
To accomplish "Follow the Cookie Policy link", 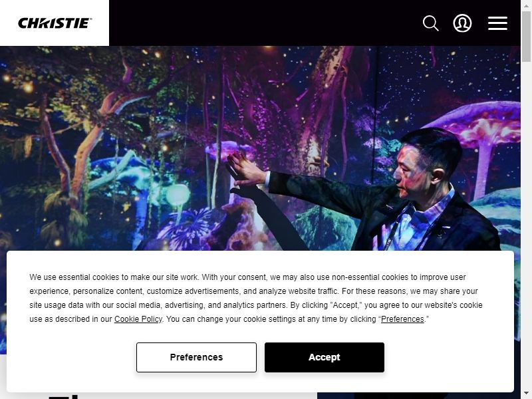I will (x=138, y=319).
